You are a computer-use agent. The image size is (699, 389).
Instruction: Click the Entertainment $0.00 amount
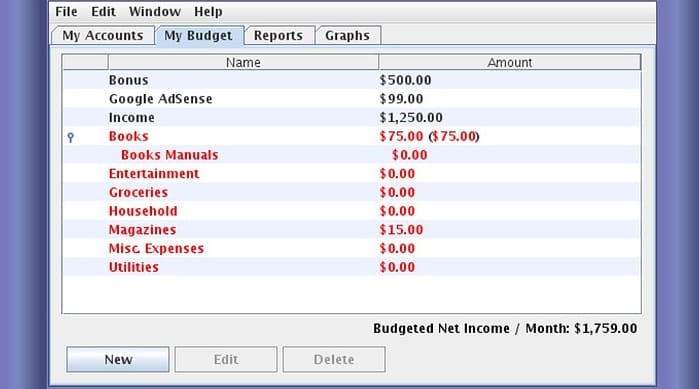(397, 174)
